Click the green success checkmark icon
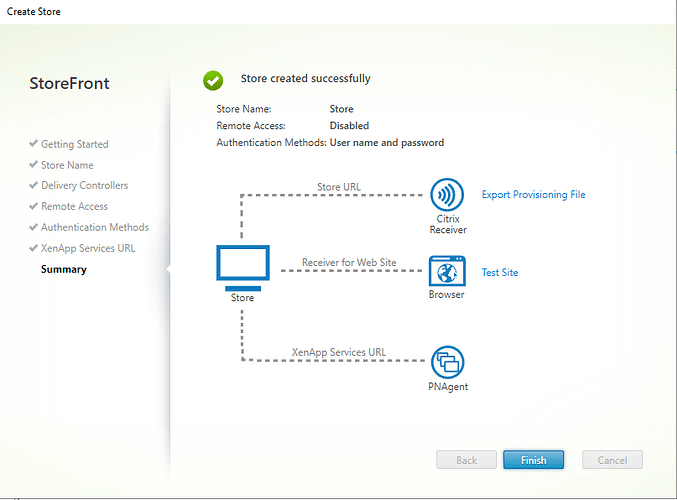677x500 pixels. 213,80
